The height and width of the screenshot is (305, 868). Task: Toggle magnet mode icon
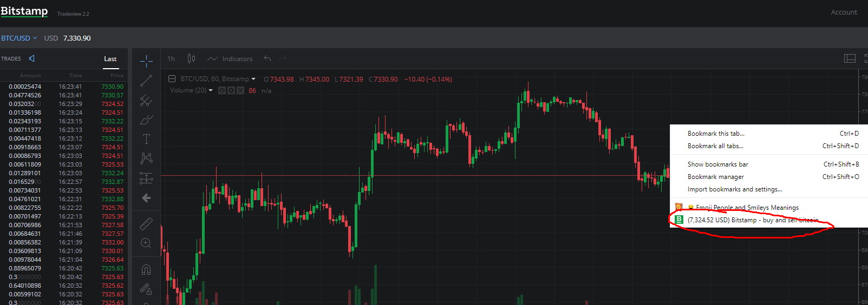pos(146,269)
